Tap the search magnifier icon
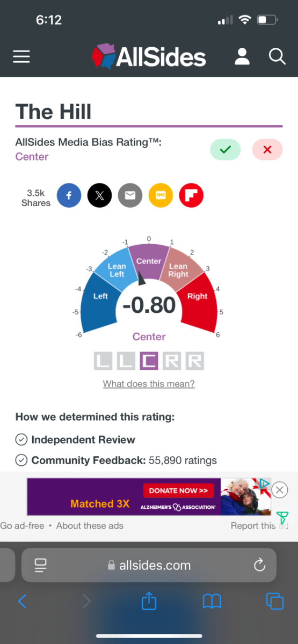This screenshot has width=298, height=644. (x=277, y=56)
